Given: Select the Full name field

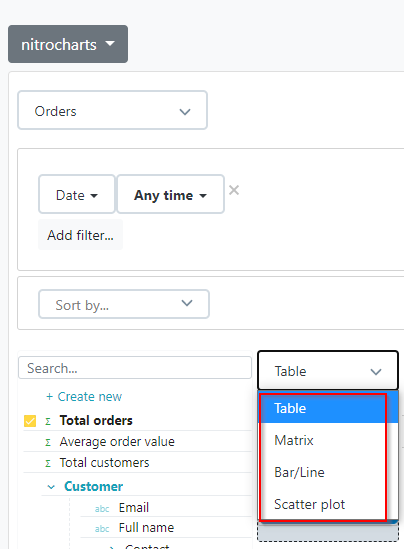Looking at the screenshot, I should pos(146,528).
